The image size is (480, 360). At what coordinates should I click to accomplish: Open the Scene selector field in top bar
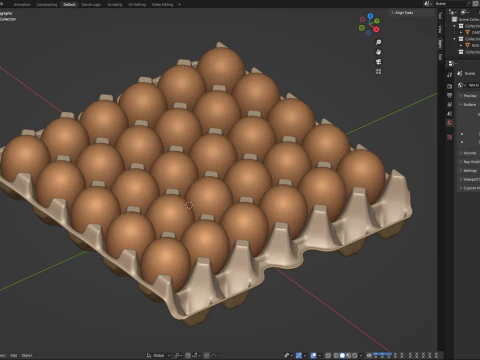451,4
